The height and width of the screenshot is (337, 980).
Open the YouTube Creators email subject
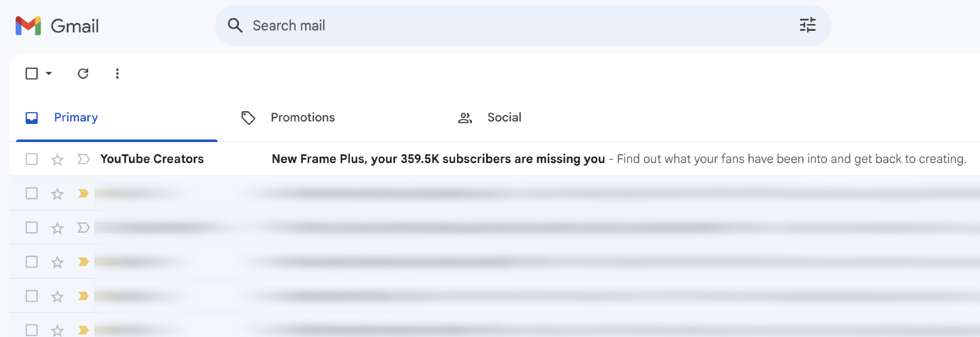click(438, 159)
